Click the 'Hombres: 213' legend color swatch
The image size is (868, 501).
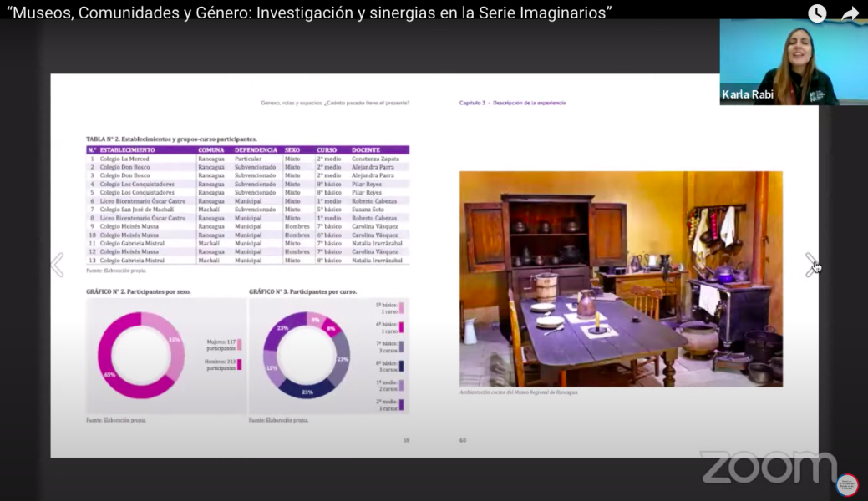[240, 364]
